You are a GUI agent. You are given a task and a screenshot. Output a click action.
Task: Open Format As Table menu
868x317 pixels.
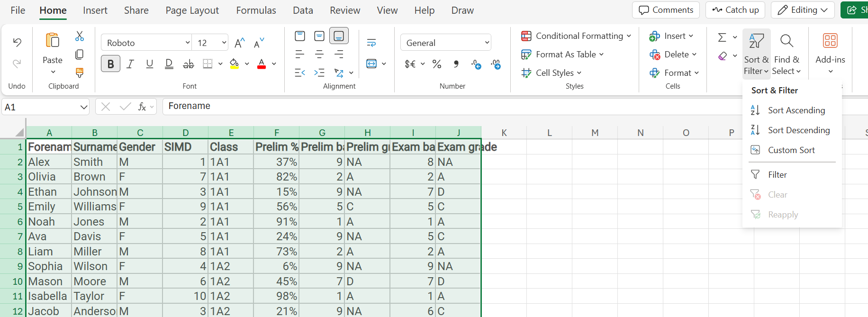562,54
